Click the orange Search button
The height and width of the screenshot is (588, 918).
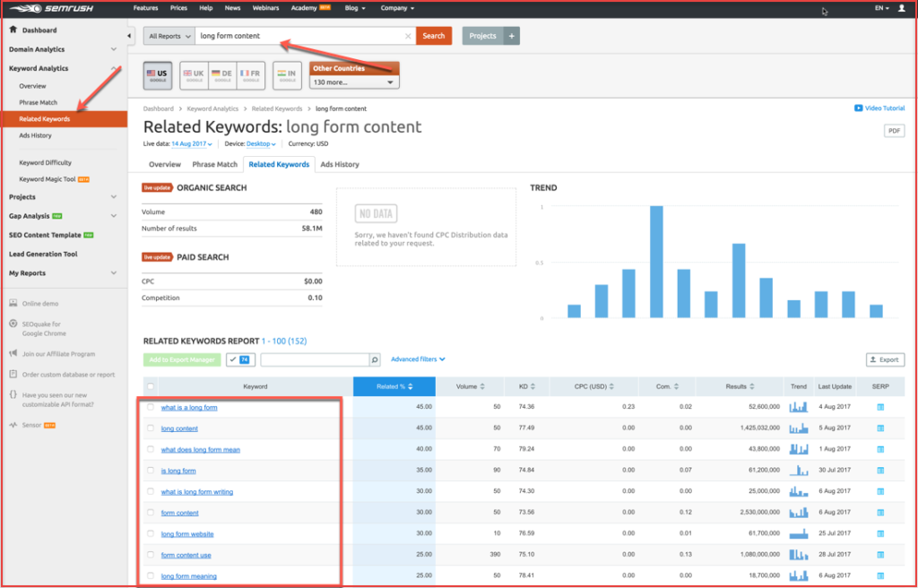coord(433,36)
